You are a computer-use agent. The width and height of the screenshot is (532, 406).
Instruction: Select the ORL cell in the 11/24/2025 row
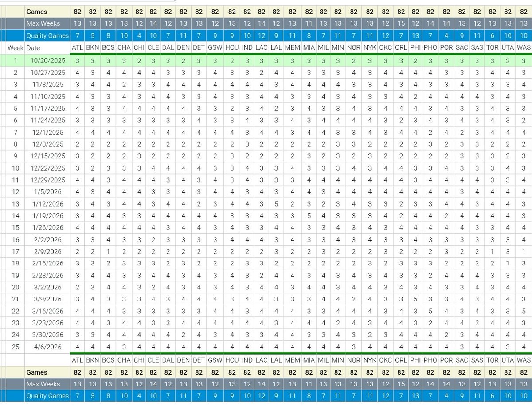(401, 120)
